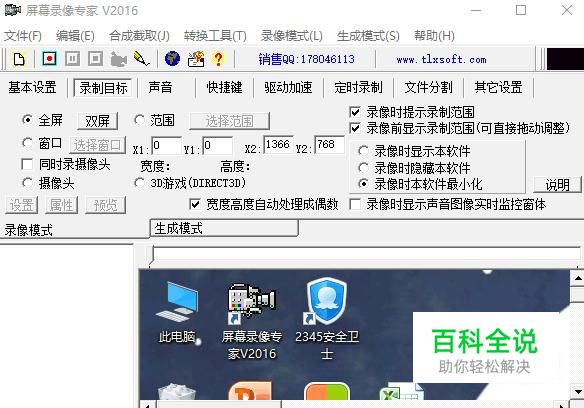Open the www.tlxsoft.com link
This screenshot has height=408, width=584.
[441, 59]
